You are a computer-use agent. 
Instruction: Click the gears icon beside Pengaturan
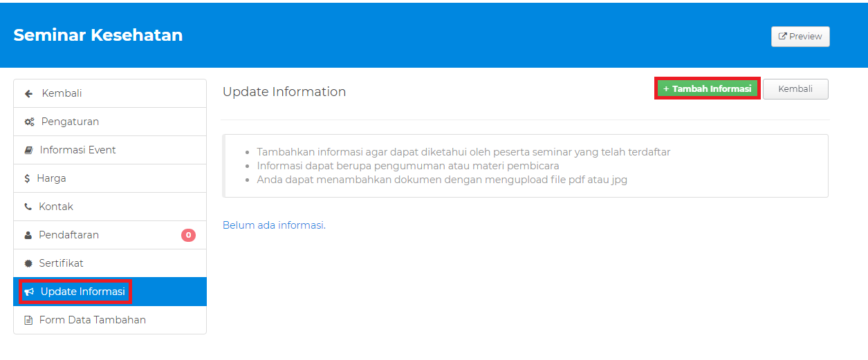[x=29, y=122]
